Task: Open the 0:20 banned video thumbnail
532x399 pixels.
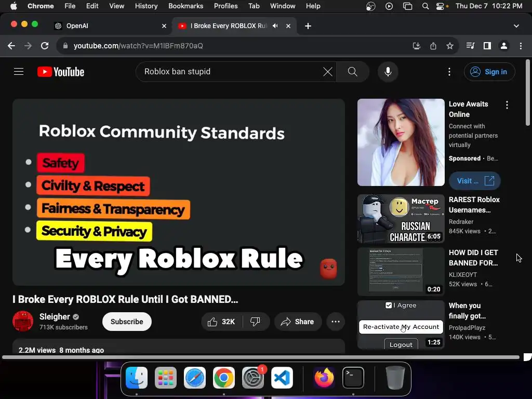Action: [401, 271]
